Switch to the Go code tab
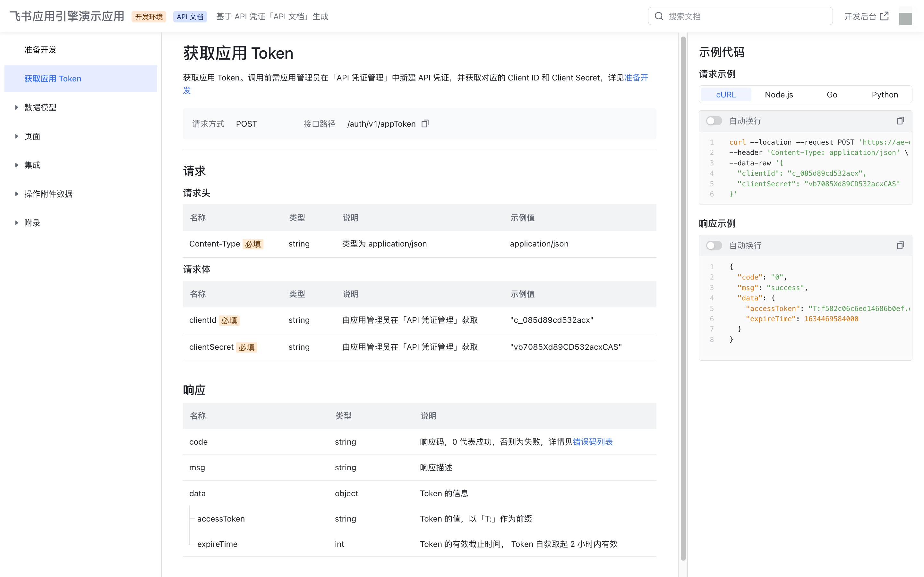This screenshot has height=577, width=924. click(x=832, y=94)
